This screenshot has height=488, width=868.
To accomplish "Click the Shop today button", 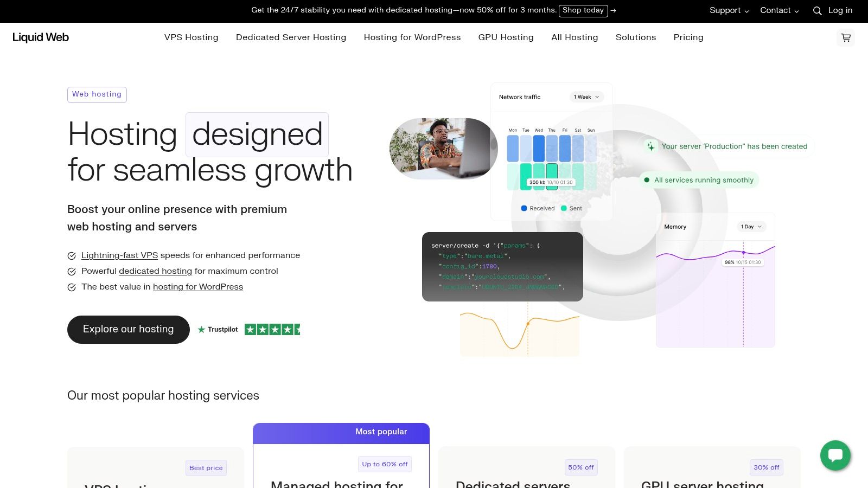I will [583, 10].
